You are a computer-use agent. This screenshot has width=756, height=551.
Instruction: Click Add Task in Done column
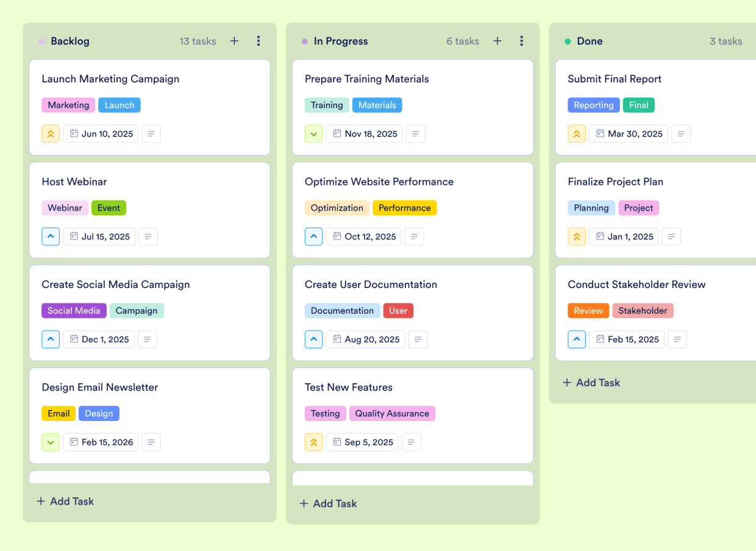tap(591, 383)
